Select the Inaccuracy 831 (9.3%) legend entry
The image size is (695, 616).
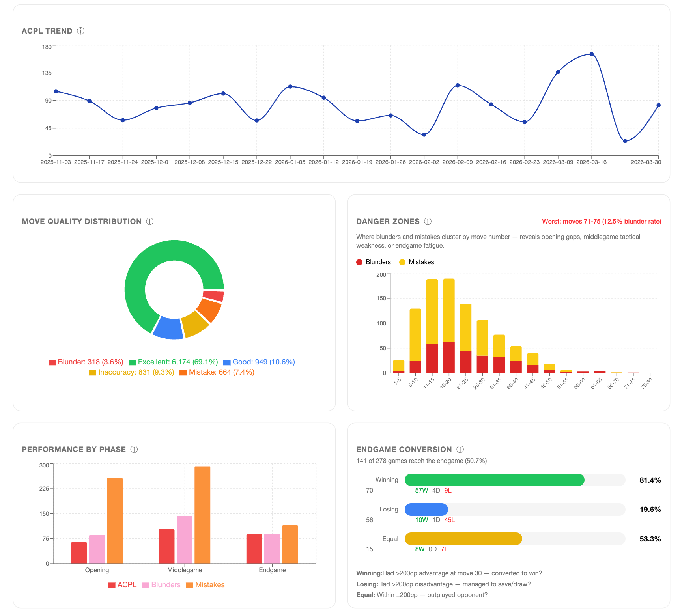click(x=131, y=372)
